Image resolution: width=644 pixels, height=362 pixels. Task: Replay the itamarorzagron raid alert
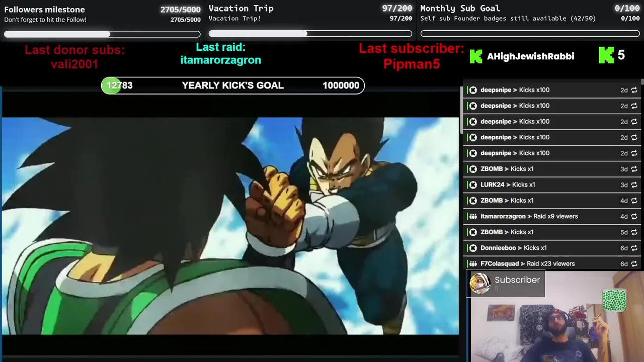[x=634, y=216]
